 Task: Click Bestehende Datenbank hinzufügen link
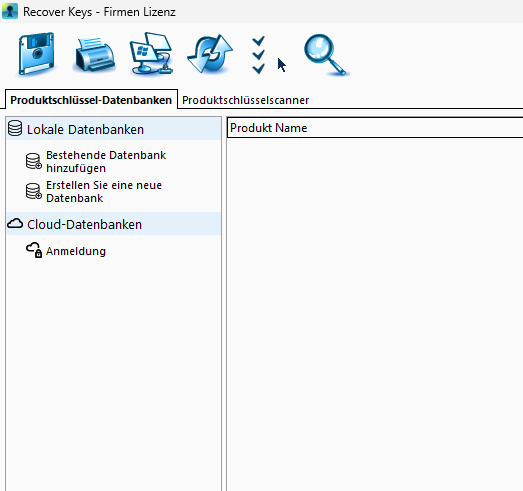(106, 161)
